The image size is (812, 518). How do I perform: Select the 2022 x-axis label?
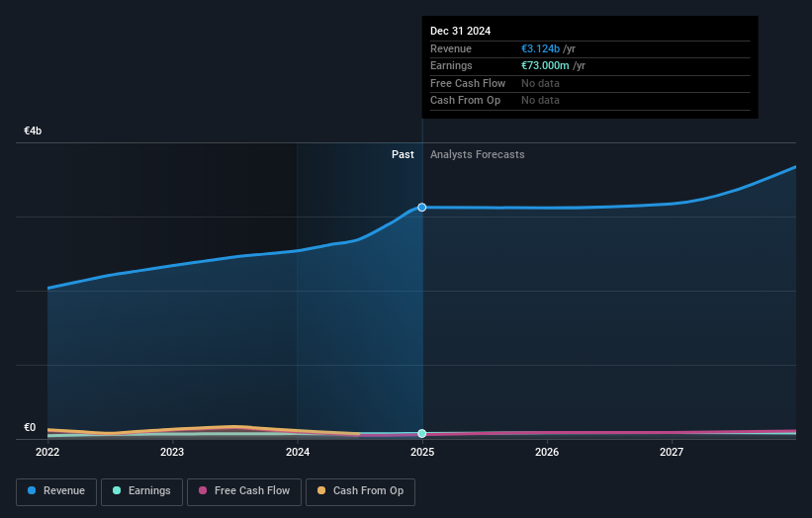(x=47, y=453)
